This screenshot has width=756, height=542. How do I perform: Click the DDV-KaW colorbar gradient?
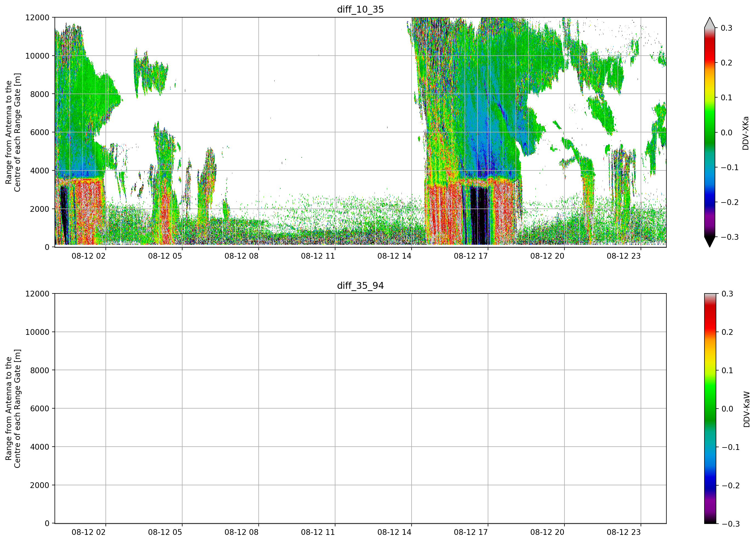[x=710, y=409]
